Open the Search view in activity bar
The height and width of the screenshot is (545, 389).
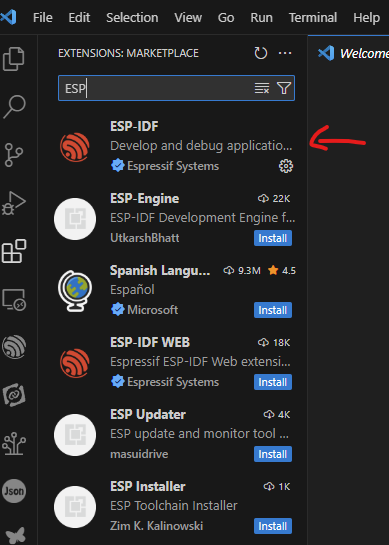[14, 106]
